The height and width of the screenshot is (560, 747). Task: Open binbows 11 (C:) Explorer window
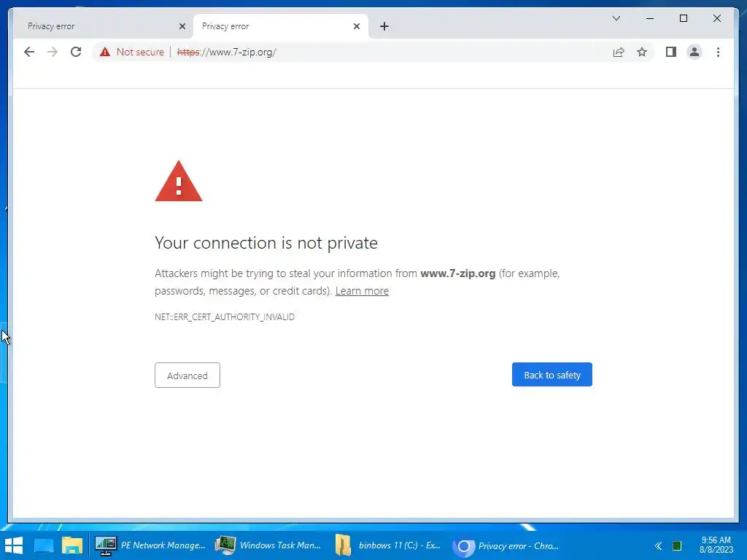pyautogui.click(x=388, y=545)
